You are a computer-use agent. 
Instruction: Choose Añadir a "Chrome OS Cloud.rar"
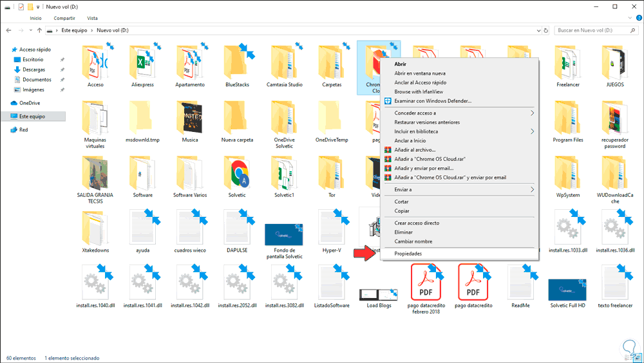[430, 159]
